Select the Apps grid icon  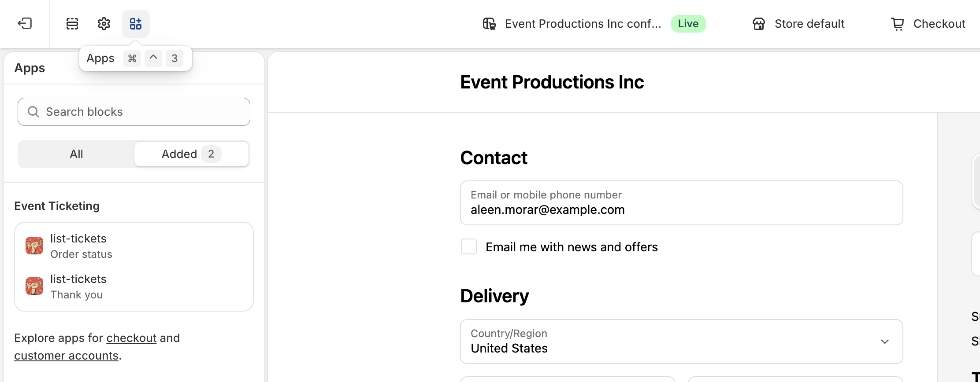pos(136,24)
